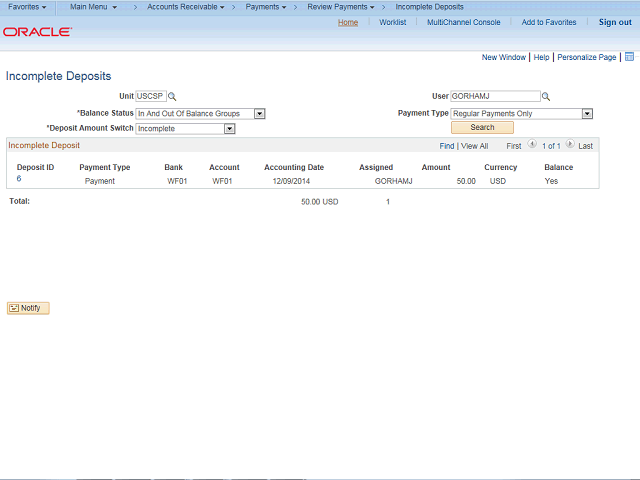Click the Assigned column header
Image resolution: width=640 pixels, height=480 pixels.
(x=376, y=167)
